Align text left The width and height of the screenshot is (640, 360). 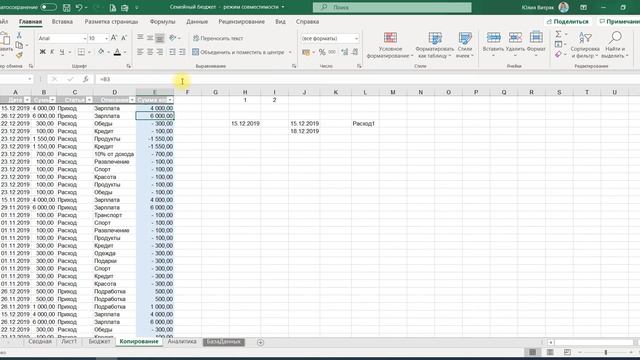pyautogui.click(x=140, y=52)
